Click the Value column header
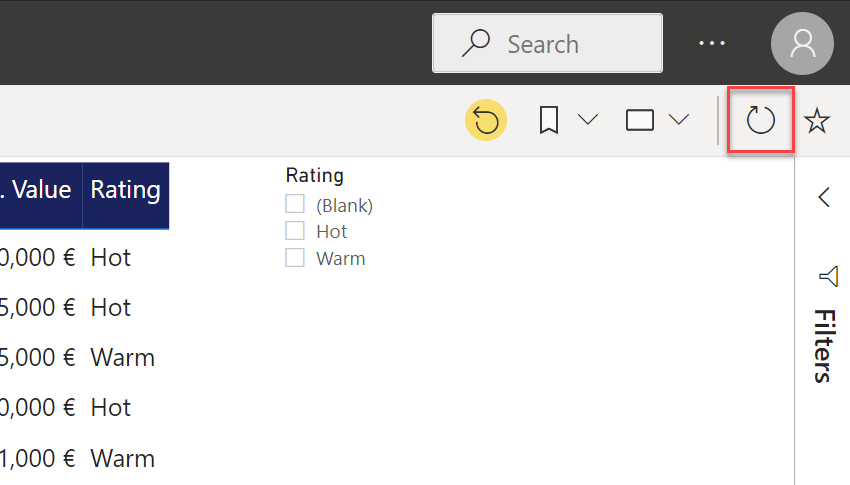850x485 pixels. click(x=39, y=189)
